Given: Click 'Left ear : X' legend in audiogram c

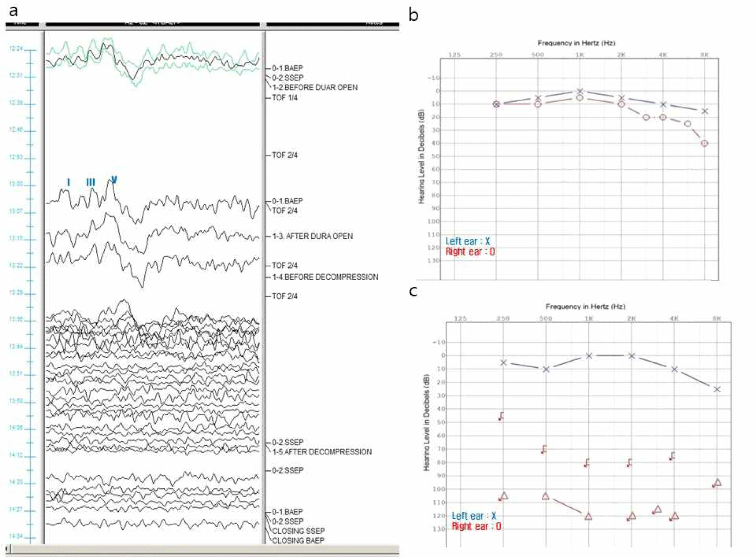Looking at the screenshot, I should point(474,516).
